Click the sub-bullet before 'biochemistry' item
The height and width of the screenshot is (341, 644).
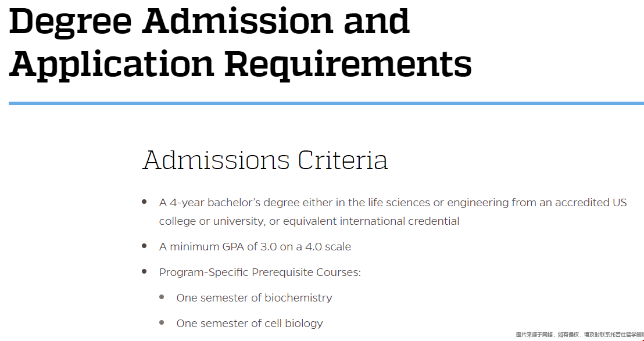click(162, 297)
